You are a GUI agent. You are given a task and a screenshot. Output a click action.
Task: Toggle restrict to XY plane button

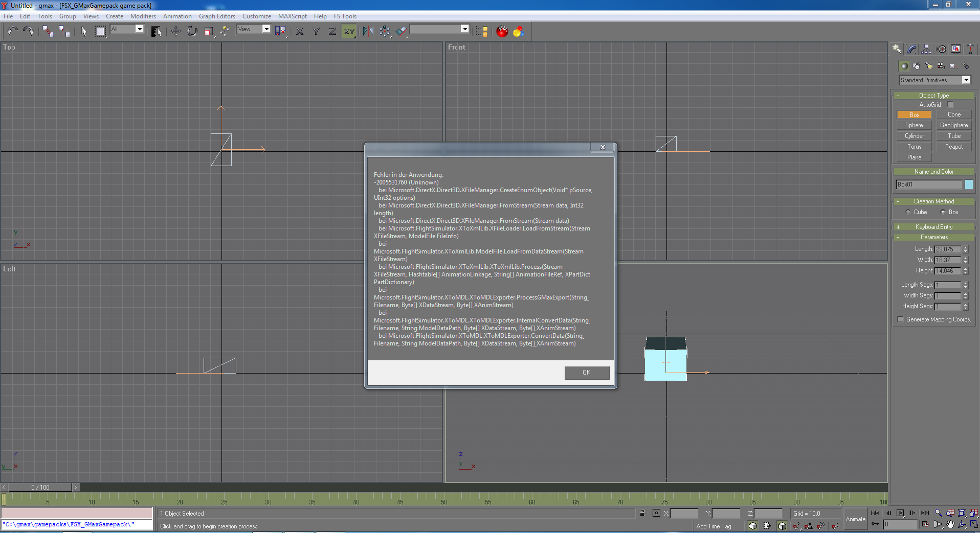pyautogui.click(x=349, y=31)
